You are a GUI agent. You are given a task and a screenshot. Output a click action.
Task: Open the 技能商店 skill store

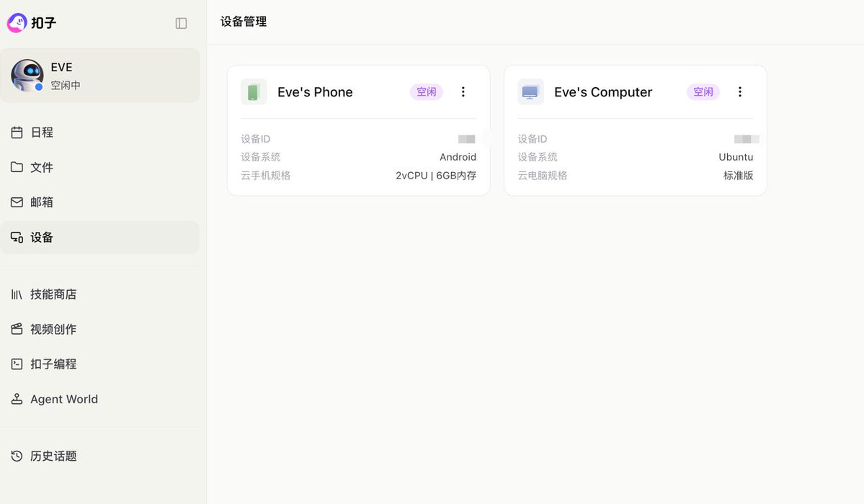[54, 294]
